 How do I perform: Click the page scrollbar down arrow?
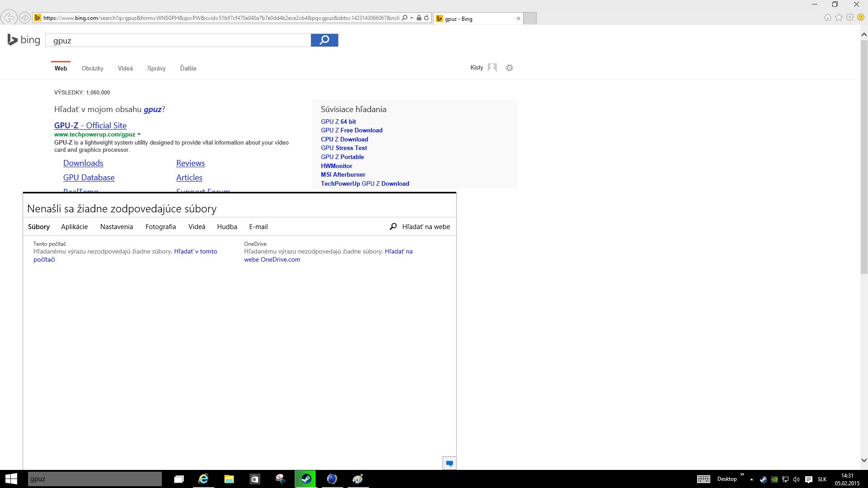click(x=864, y=460)
